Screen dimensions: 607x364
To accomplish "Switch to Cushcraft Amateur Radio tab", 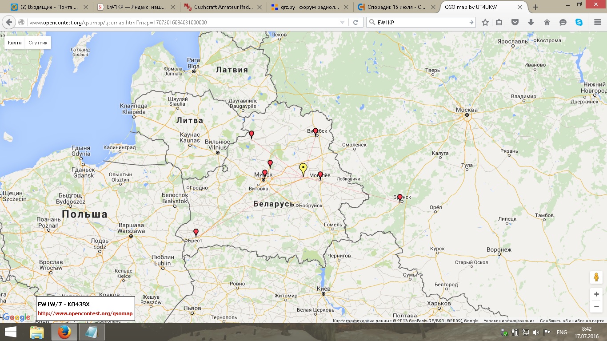I will 223,7.
